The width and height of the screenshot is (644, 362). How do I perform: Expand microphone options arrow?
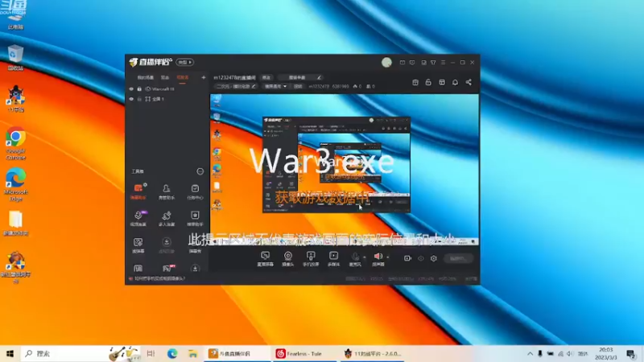(x=365, y=257)
